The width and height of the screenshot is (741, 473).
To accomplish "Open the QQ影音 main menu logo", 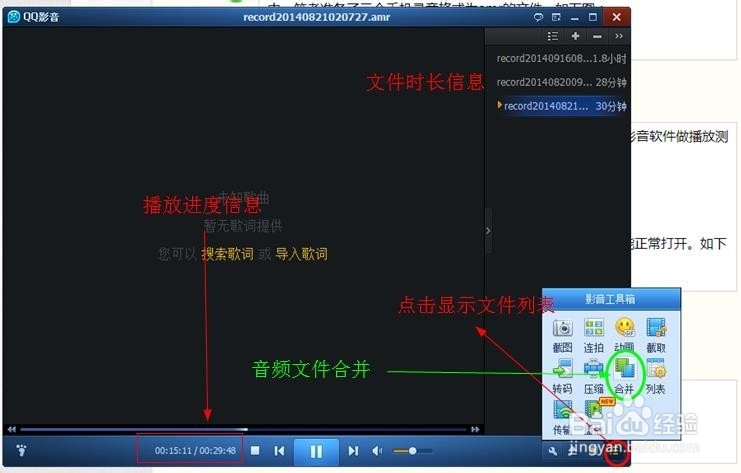I will [14, 17].
